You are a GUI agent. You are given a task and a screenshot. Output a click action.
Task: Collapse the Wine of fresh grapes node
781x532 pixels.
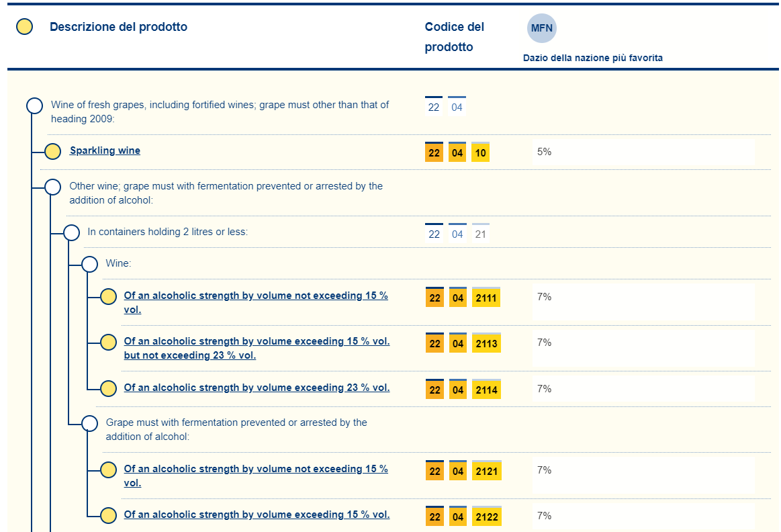34,105
